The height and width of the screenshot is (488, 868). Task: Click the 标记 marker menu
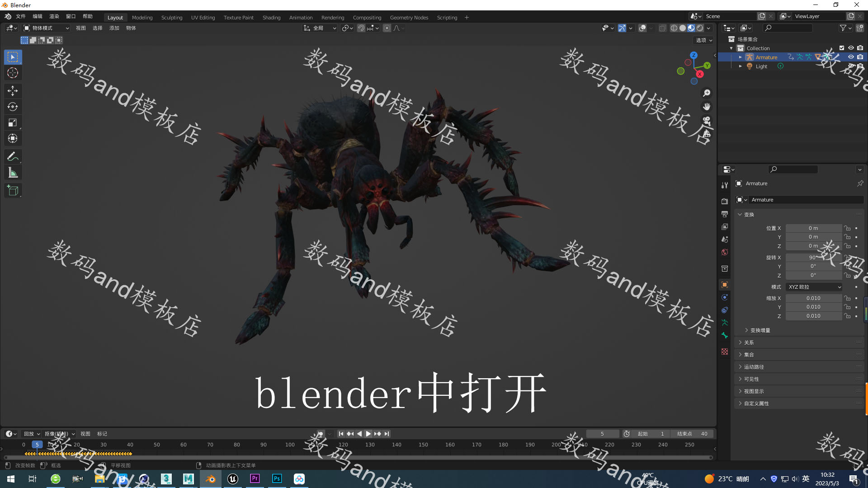point(102,434)
